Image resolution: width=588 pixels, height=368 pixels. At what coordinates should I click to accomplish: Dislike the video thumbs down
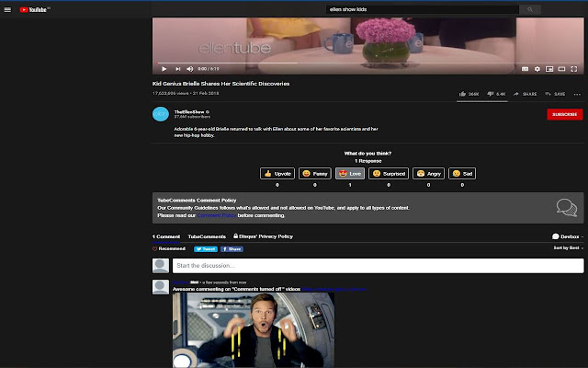(496, 94)
